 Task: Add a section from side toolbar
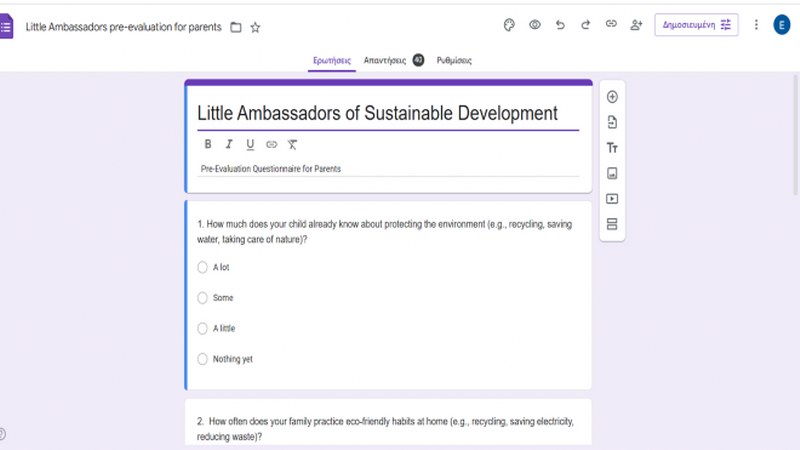click(x=612, y=224)
